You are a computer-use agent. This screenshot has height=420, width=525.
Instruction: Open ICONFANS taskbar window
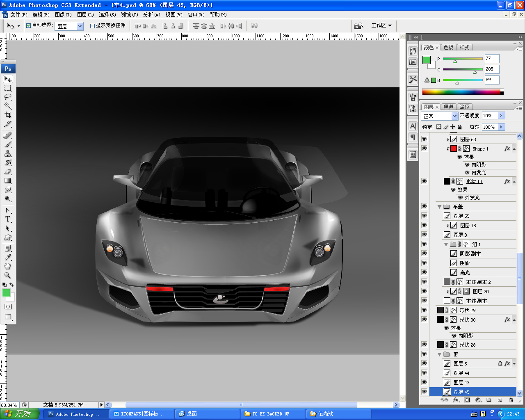pos(142,414)
